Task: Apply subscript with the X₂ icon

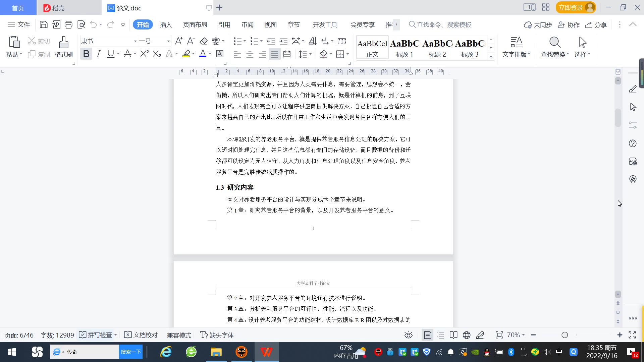Action: pyautogui.click(x=157, y=54)
